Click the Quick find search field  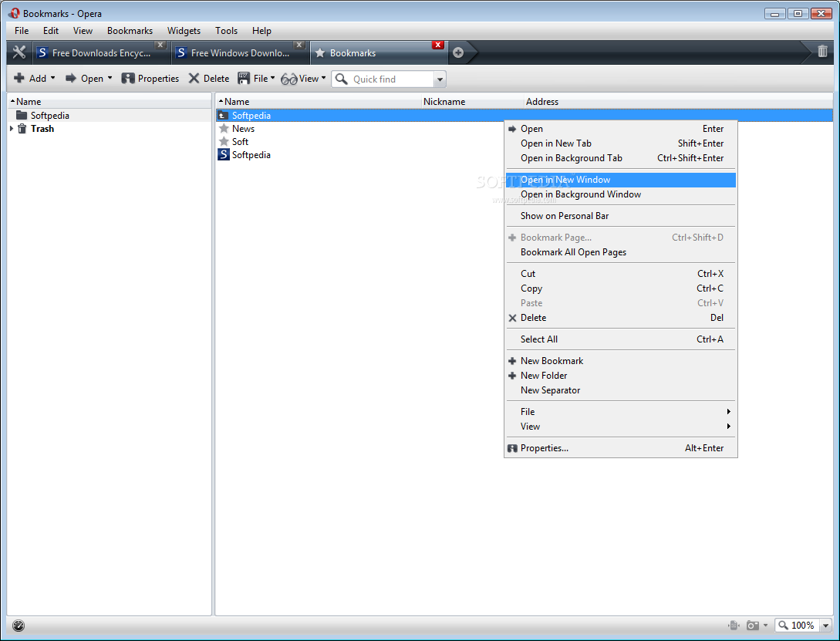point(383,79)
